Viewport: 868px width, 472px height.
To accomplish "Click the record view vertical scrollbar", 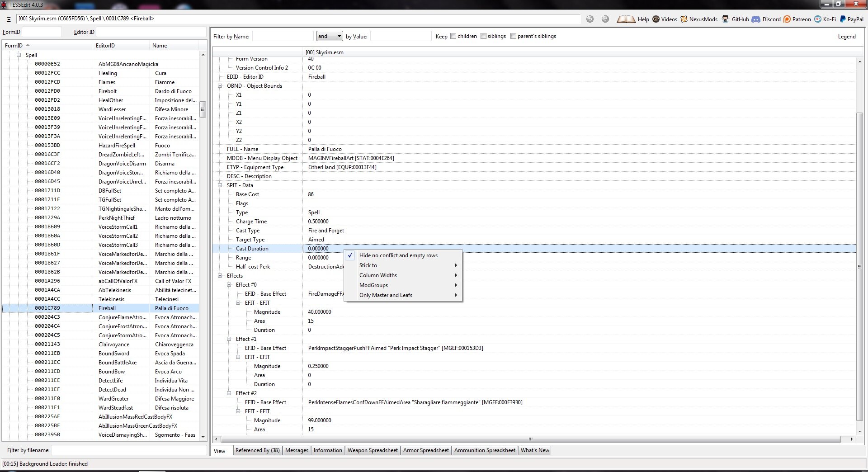I will 860,266.
